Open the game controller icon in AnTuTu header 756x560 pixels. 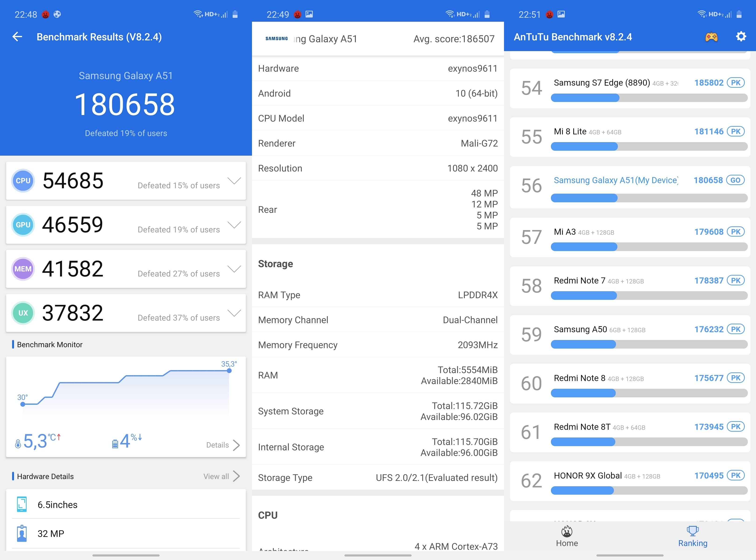coord(711,37)
